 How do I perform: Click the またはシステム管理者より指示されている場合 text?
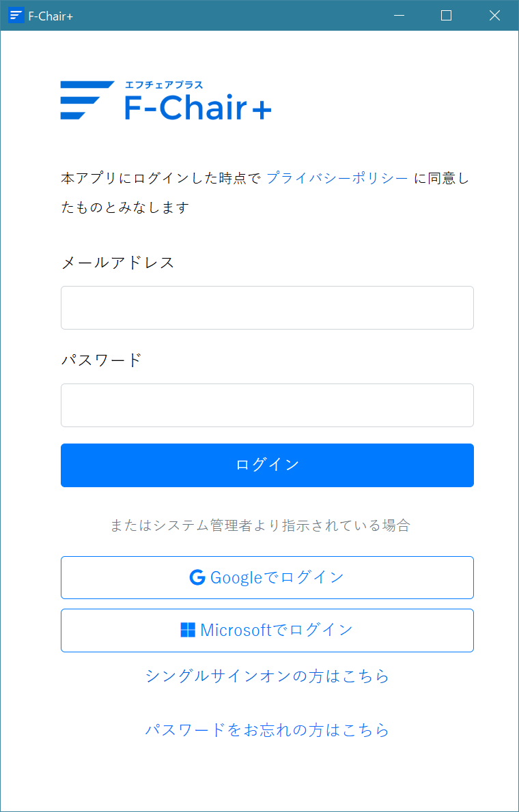point(260,525)
